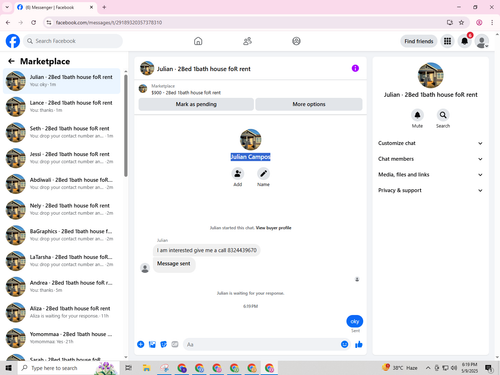Click the Add people icon under Julian Campos
Viewport: 500px width, 375px height.
pyautogui.click(x=238, y=174)
